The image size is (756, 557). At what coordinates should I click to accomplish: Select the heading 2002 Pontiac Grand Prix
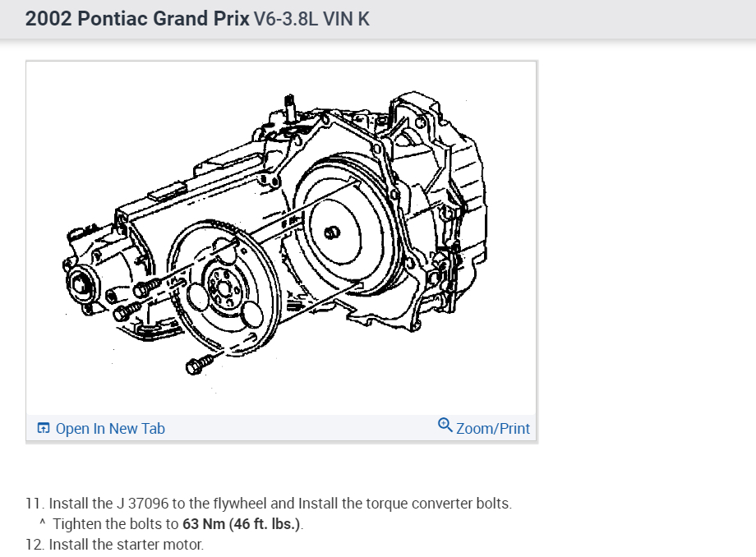coord(137,19)
